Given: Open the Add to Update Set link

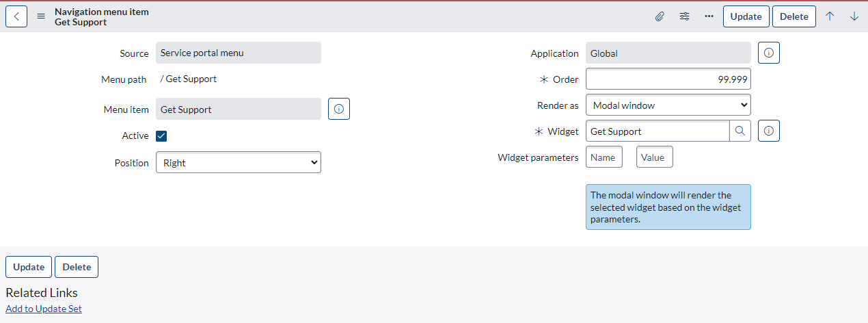Looking at the screenshot, I should coord(44,309).
